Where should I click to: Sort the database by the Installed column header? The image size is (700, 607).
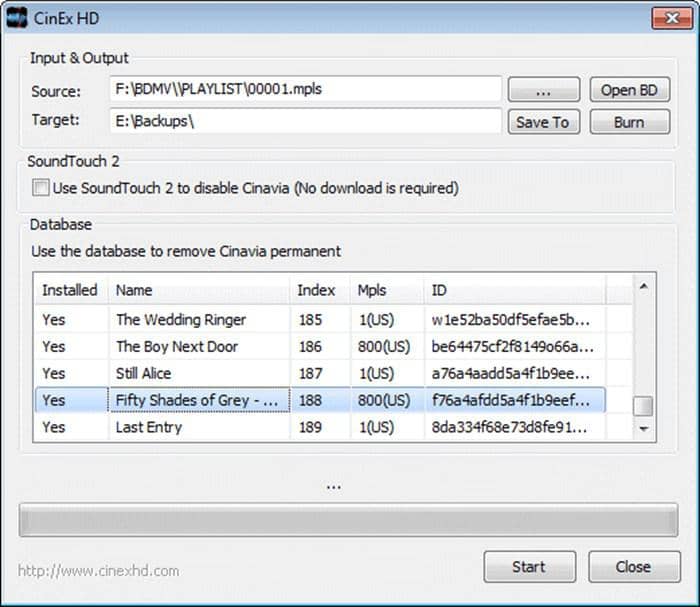click(x=71, y=290)
